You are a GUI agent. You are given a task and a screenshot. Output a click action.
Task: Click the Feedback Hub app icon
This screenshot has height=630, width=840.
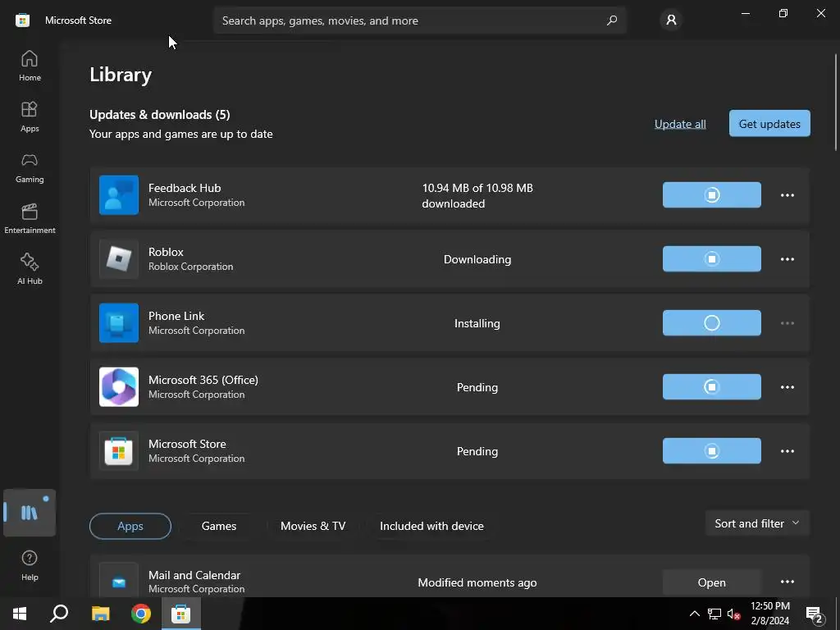click(x=119, y=195)
